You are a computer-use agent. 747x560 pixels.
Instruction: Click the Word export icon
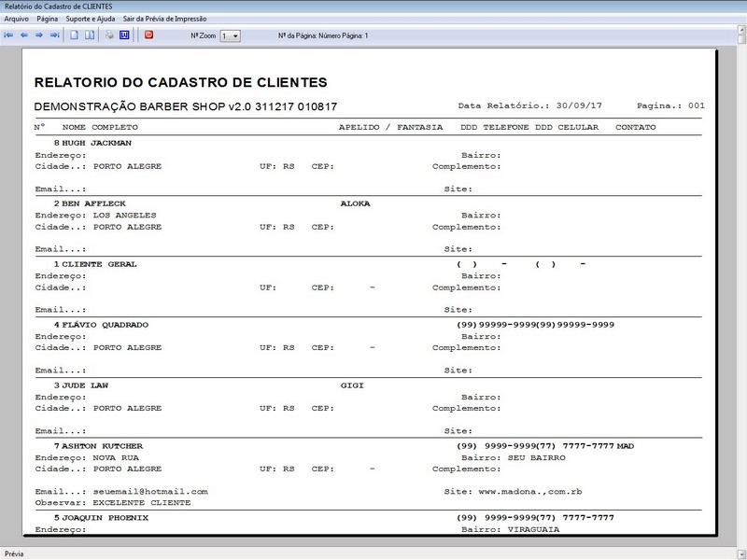pos(124,35)
